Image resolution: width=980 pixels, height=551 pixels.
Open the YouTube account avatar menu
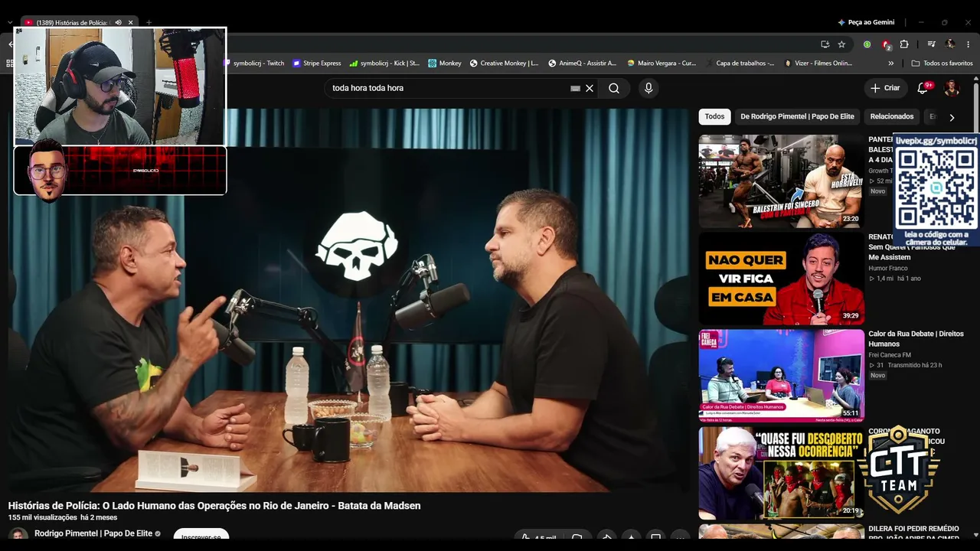[x=952, y=88]
